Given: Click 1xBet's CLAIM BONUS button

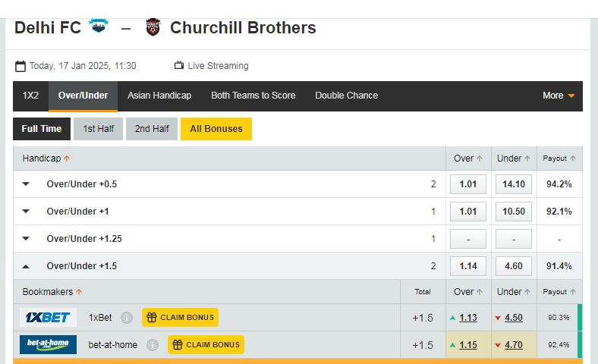Looking at the screenshot, I should 180,318.
